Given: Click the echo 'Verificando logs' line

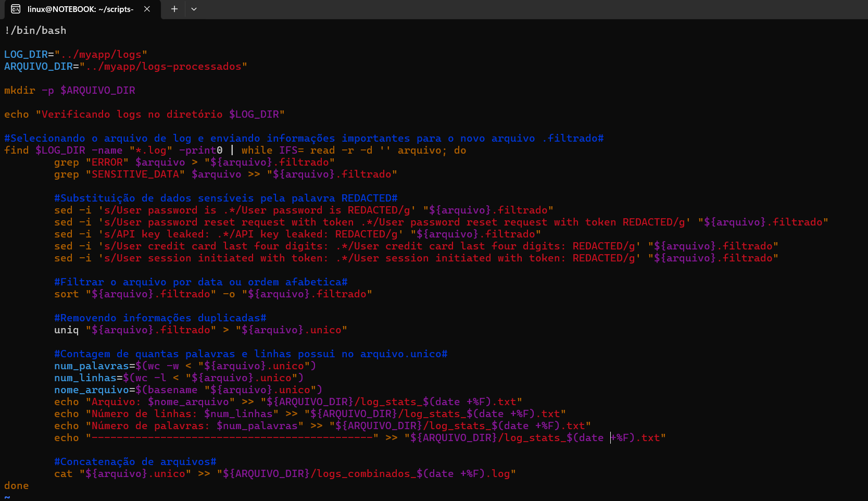Looking at the screenshot, I should click(144, 114).
